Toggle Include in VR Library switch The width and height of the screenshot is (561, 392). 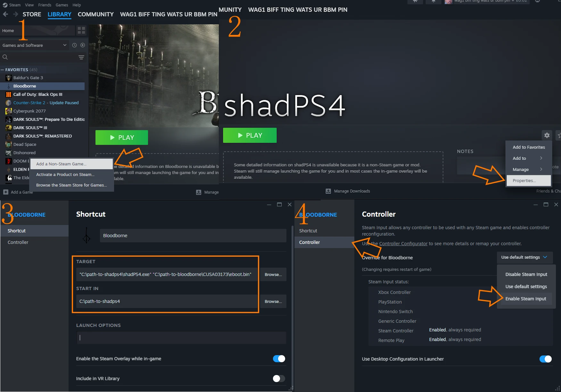pos(279,379)
